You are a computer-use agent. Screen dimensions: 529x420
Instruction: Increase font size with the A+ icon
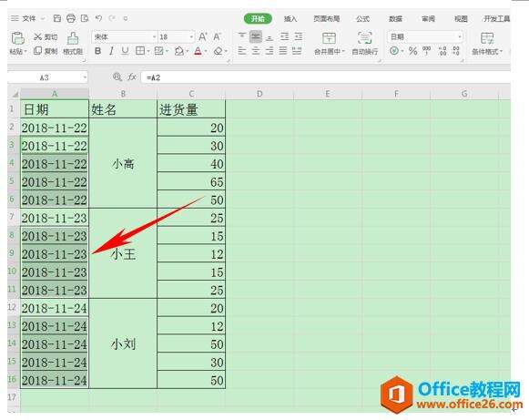click(203, 36)
